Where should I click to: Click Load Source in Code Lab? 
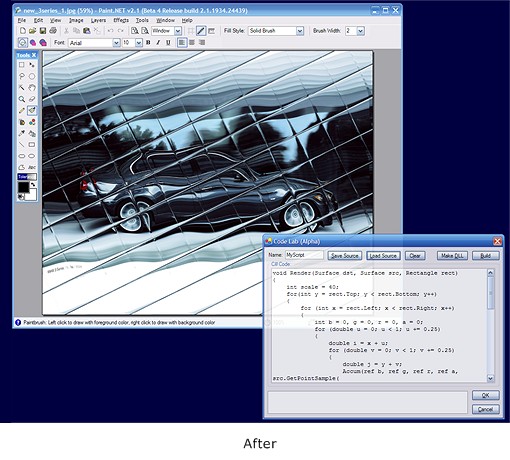pos(383,256)
